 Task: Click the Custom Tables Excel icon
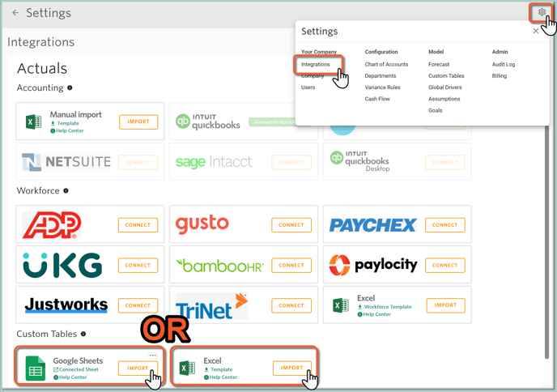point(187,369)
